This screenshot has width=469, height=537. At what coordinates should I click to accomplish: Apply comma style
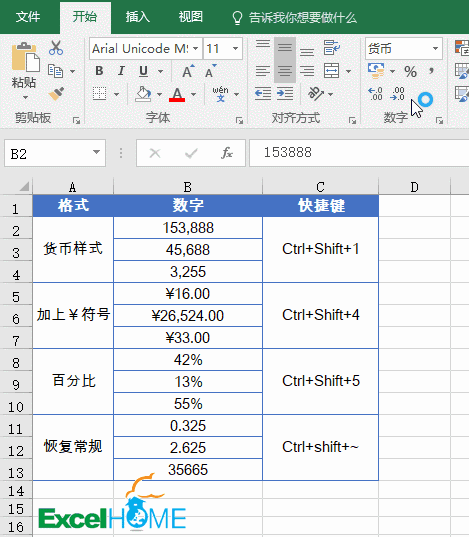click(x=431, y=71)
